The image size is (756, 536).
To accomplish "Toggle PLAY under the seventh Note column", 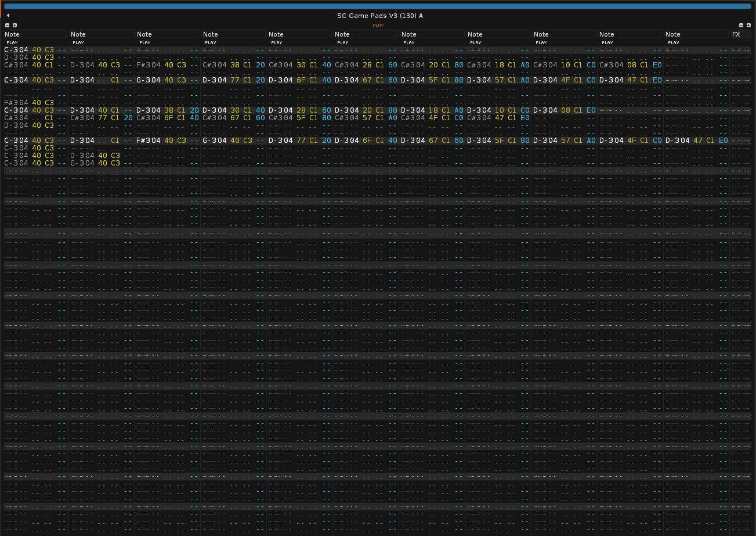I will tap(409, 42).
